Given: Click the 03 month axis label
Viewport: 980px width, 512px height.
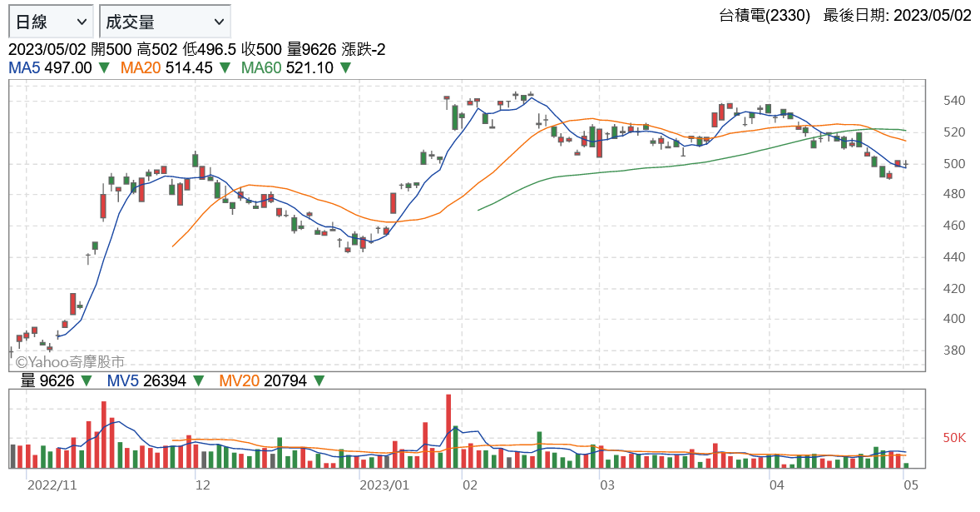Looking at the screenshot, I should pyautogui.click(x=606, y=485).
